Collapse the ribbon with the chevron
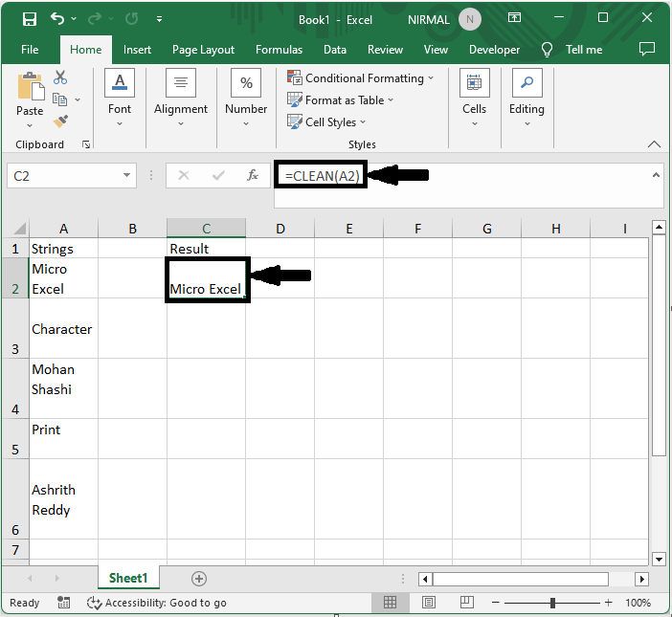Screen dimensions: 672x617 [654, 144]
